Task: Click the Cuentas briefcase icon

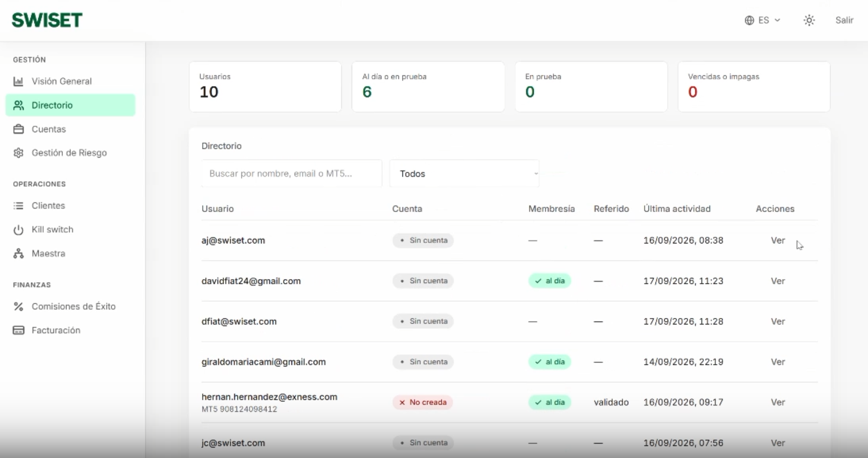Action: tap(19, 129)
